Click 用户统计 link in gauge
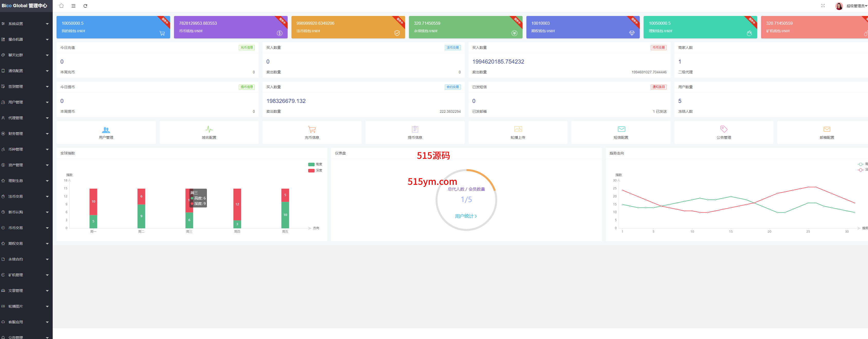The height and width of the screenshot is (339, 868). click(466, 216)
